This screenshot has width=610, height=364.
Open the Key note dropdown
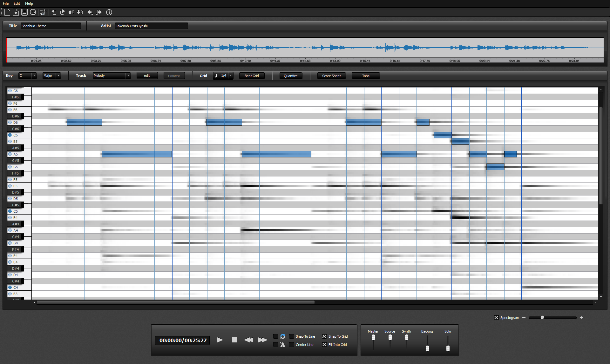pyautogui.click(x=34, y=76)
